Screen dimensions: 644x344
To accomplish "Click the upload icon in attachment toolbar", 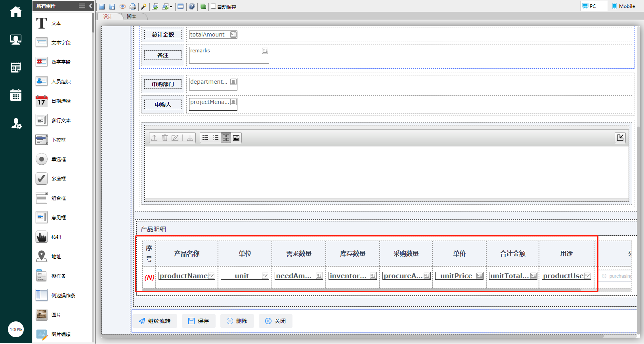I will pos(155,138).
